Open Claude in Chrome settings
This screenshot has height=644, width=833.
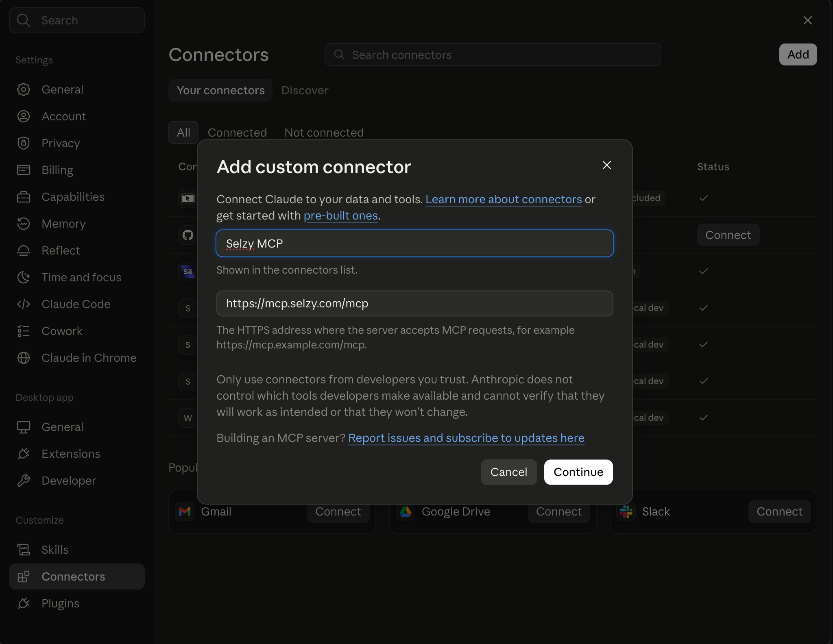[76, 358]
